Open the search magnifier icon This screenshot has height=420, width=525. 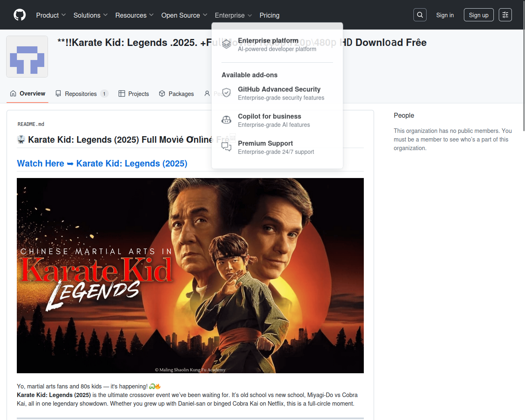click(x=420, y=15)
